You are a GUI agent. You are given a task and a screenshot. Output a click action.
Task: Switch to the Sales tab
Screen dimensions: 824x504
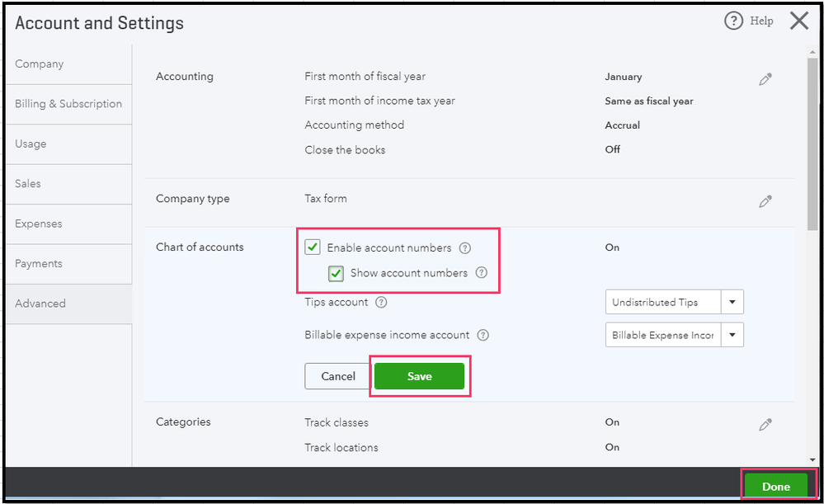pyautogui.click(x=28, y=184)
